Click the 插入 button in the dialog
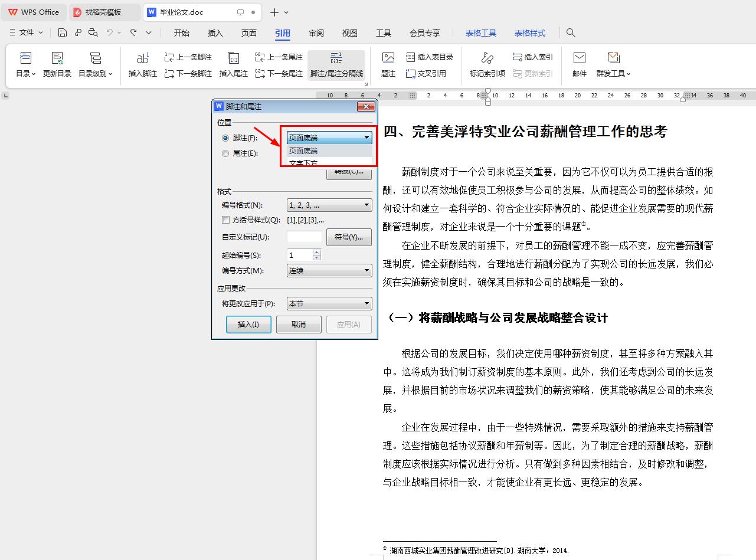The height and width of the screenshot is (560, 756). click(x=248, y=324)
